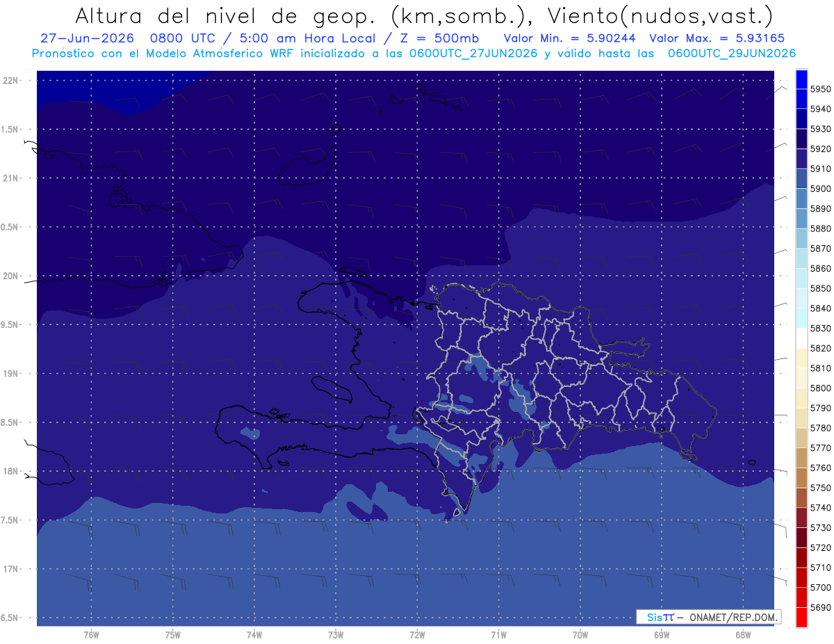This screenshot has height=644, width=834.
Task: Click the 5780 colorbar value label
Action: pos(821,428)
